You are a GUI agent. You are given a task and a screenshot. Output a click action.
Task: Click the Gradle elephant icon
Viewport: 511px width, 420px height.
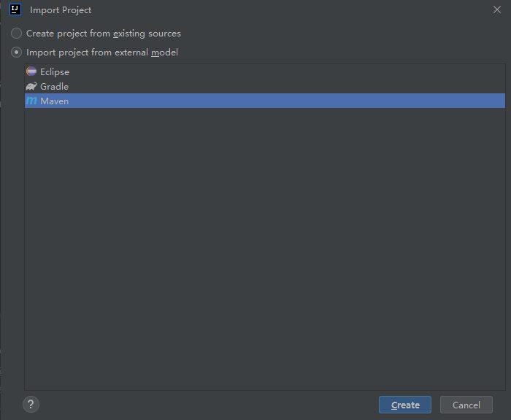pos(31,86)
